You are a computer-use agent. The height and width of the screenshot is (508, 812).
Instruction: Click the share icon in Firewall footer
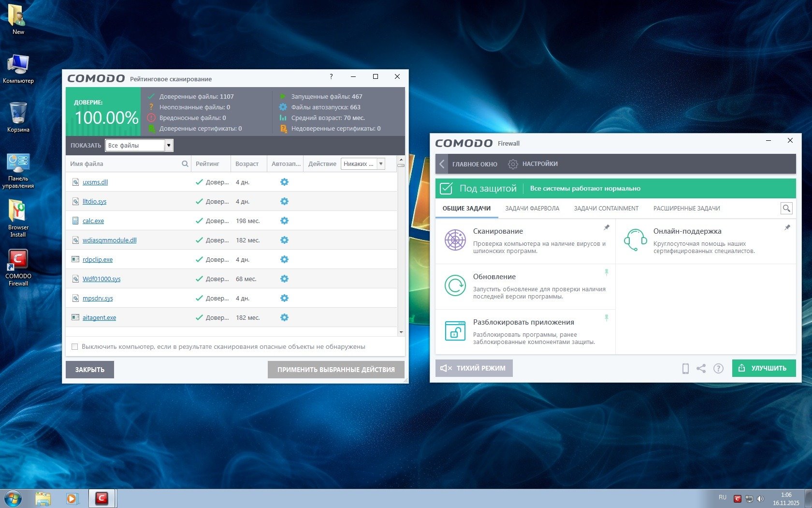pos(701,369)
